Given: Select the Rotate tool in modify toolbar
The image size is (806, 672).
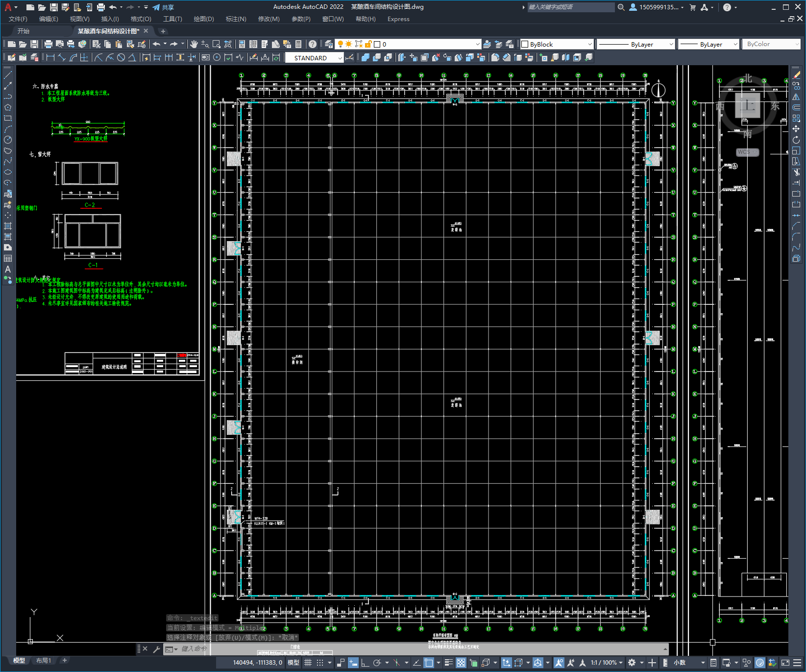Looking at the screenshot, I should pos(796,140).
